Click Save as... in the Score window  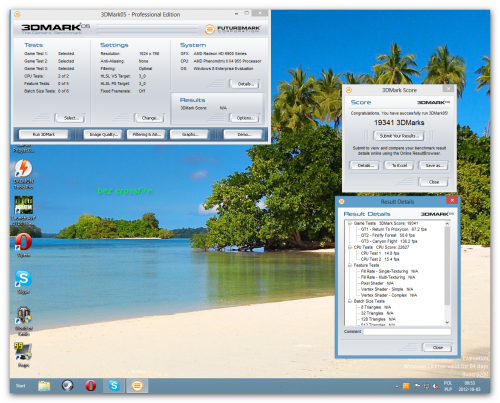434,165
